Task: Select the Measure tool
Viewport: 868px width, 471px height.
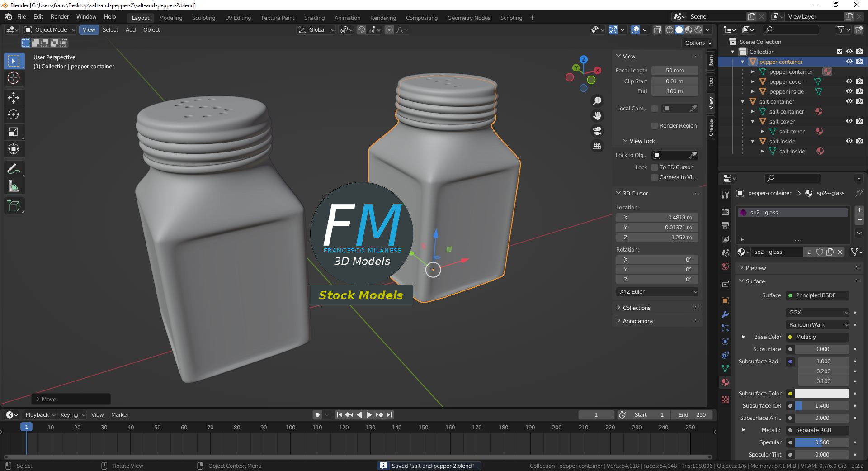Action: pos(14,186)
